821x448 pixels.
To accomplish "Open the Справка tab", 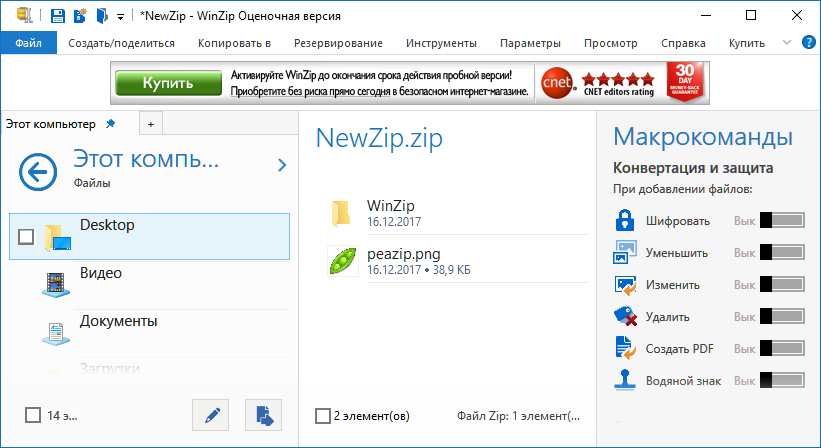I will tap(683, 43).
